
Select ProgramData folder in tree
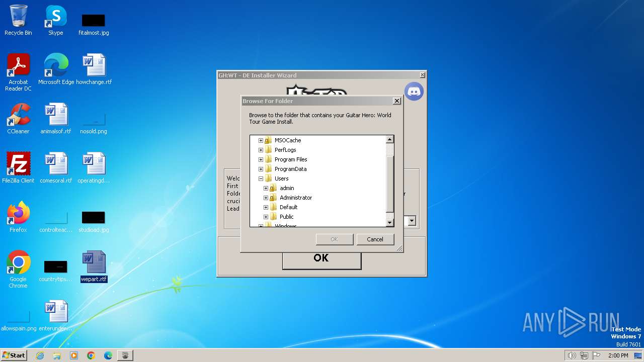290,169
